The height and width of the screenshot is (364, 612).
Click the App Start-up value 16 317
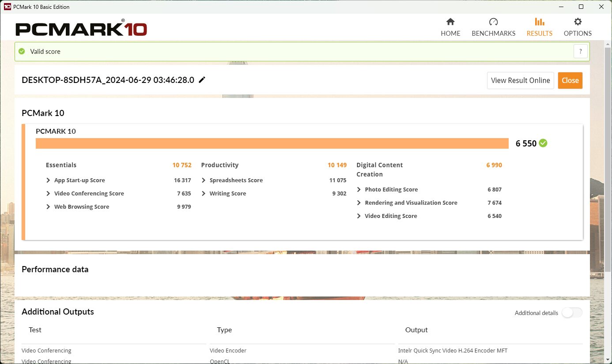coord(182,180)
